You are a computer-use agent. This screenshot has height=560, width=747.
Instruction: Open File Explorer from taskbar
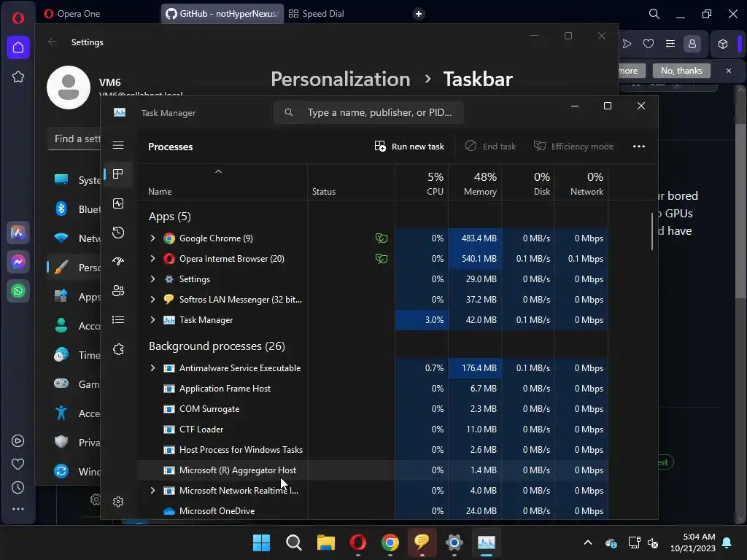[x=326, y=542]
